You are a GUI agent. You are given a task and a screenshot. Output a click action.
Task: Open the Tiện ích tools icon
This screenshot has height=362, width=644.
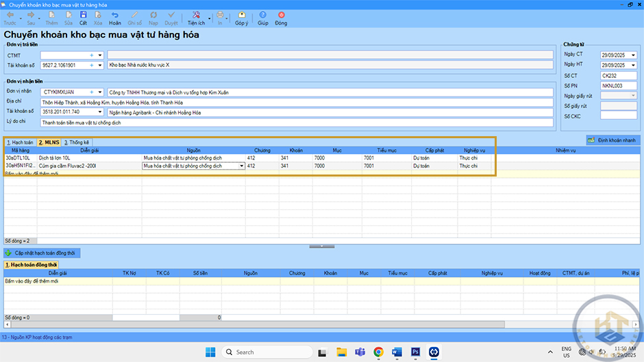(195, 15)
